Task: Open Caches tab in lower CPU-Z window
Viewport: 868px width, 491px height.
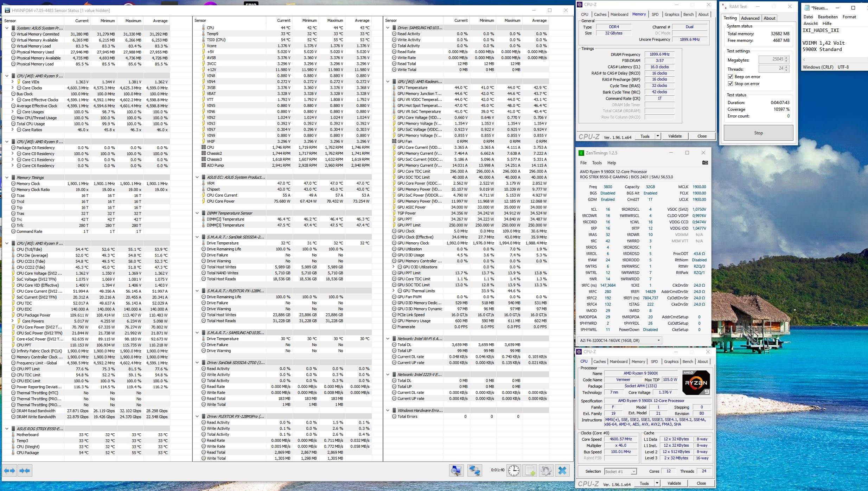Action: [x=599, y=362]
